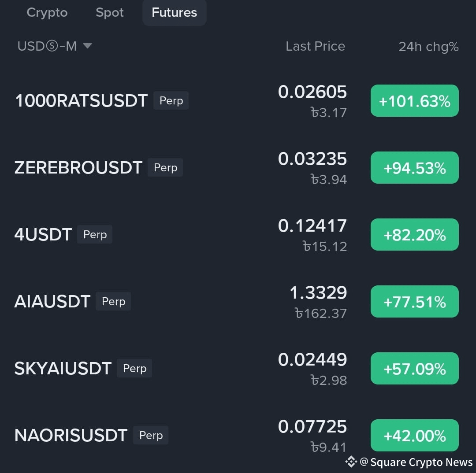Click the +42.00% change badge

pos(414,436)
